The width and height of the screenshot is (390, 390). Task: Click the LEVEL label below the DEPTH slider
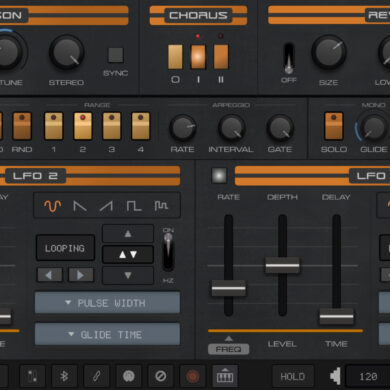click(282, 344)
